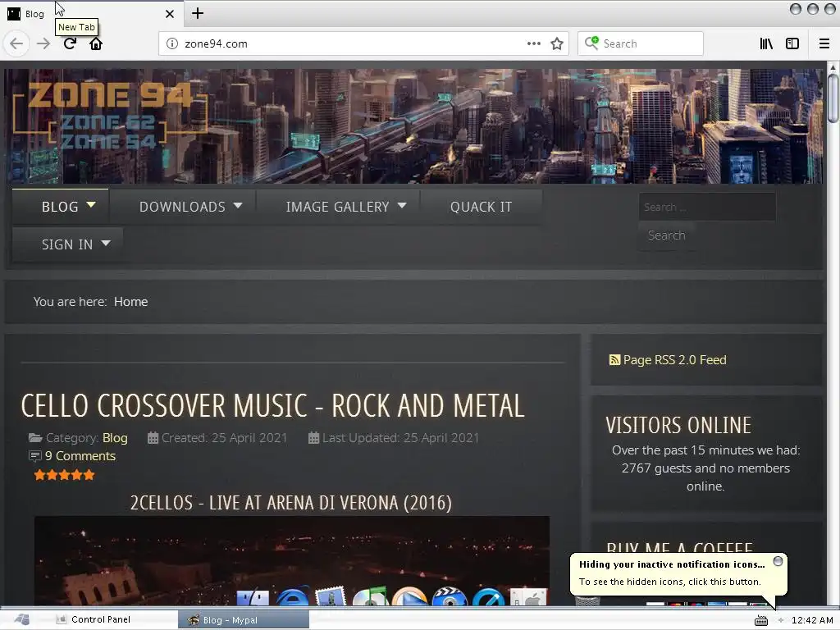Click the 2Cellos Arena di Verona video image
Image resolution: width=840 pixels, height=630 pixels.
[x=292, y=560]
